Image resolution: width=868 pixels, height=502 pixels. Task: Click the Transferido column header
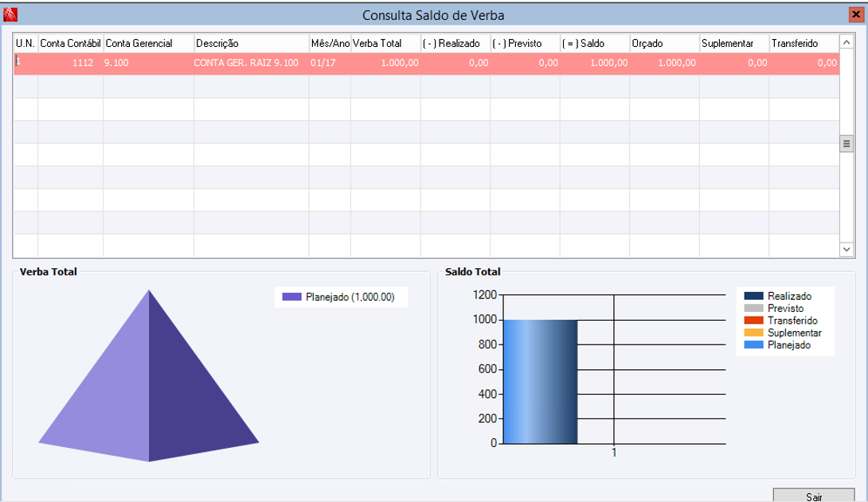(x=804, y=43)
